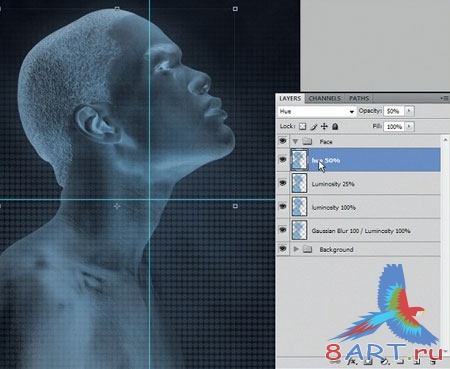Click the Fill percentage input field
Screen dimensions: 450x369
point(394,127)
